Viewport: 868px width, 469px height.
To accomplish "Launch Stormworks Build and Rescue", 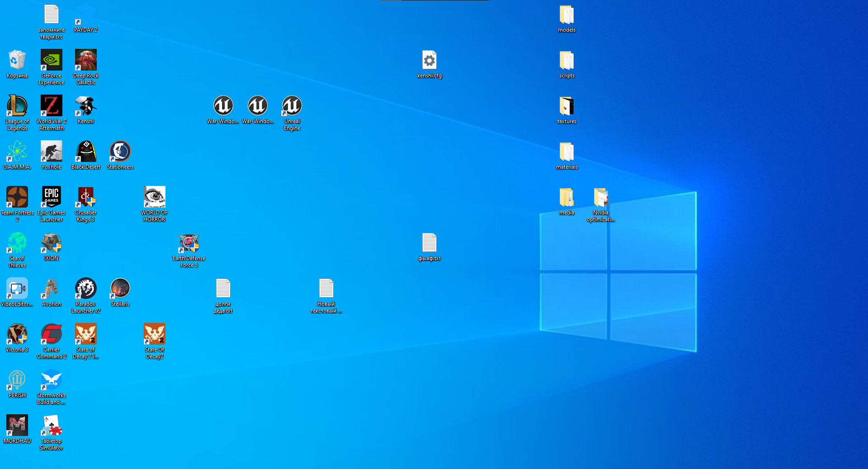I will point(52,387).
